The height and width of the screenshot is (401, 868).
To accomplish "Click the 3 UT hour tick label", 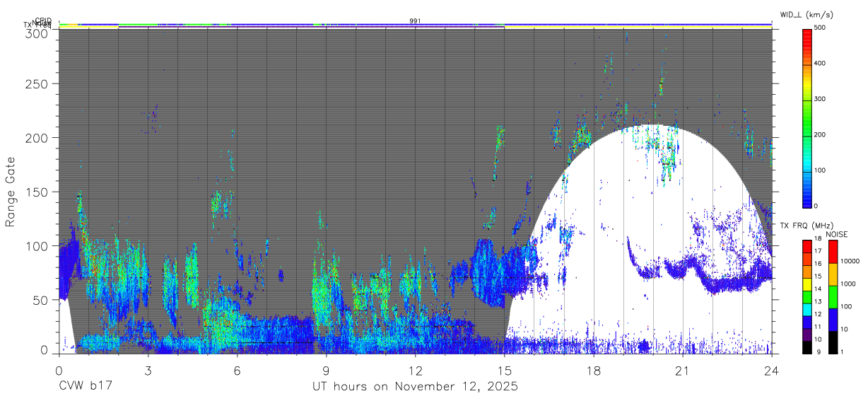I will coord(148,370).
